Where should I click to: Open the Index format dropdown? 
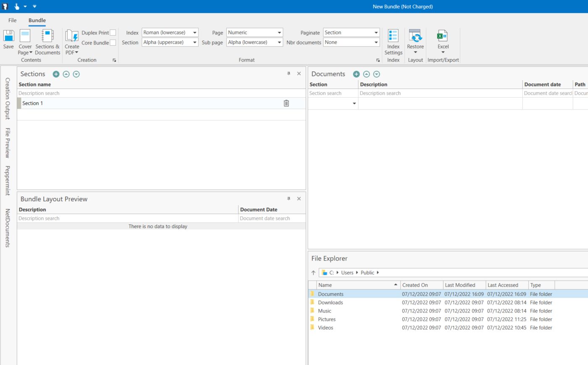[195, 33]
